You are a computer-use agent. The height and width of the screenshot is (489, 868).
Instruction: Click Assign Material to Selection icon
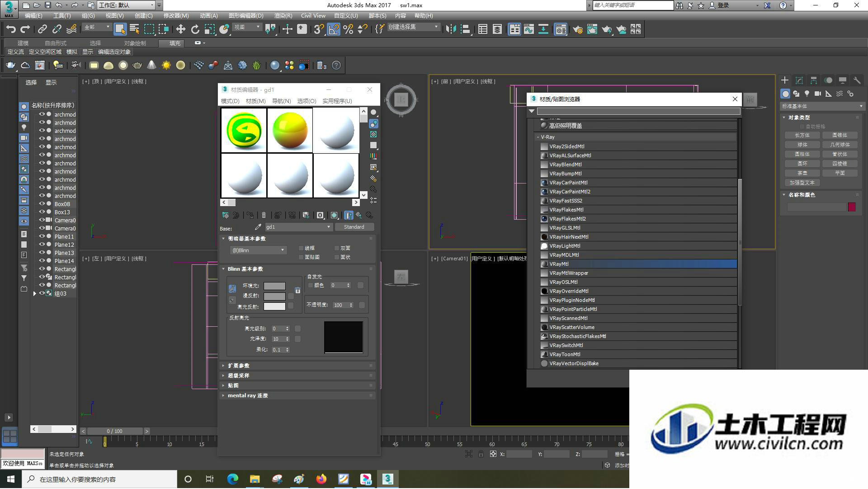coord(250,216)
